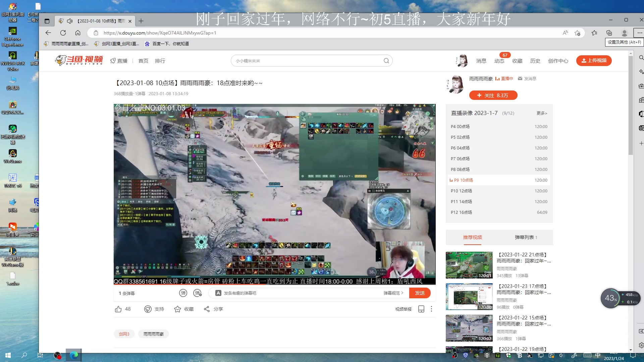Click the browser back arrow

(48, 33)
